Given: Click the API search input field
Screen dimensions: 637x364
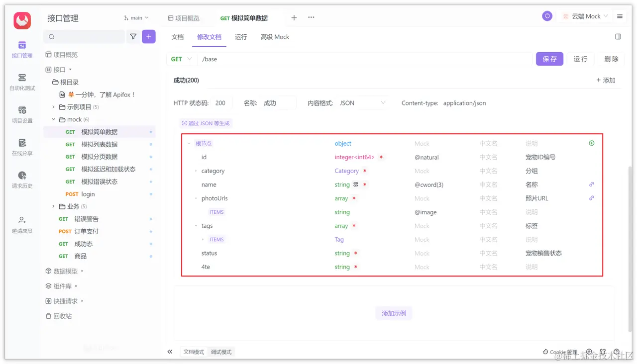Looking at the screenshot, I should point(84,36).
